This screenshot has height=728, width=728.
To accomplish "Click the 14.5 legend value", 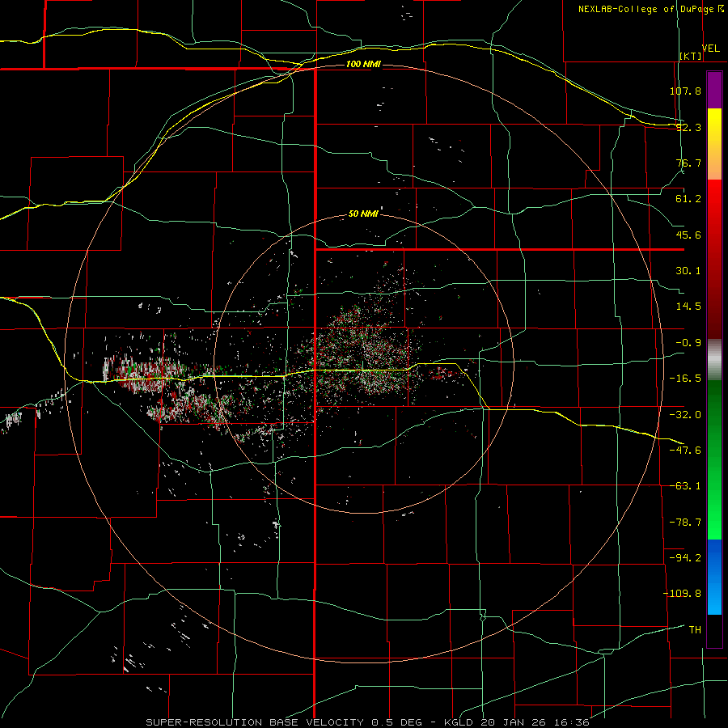I will [x=688, y=307].
